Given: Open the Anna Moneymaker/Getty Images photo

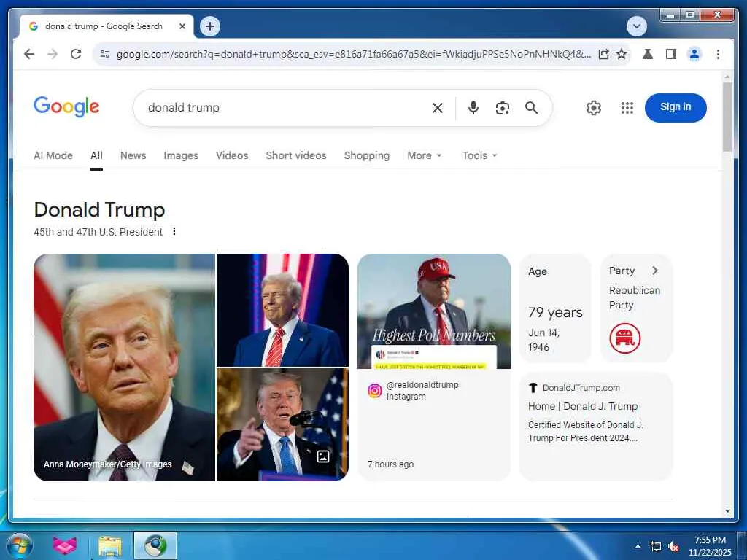Looking at the screenshot, I should 124,367.
